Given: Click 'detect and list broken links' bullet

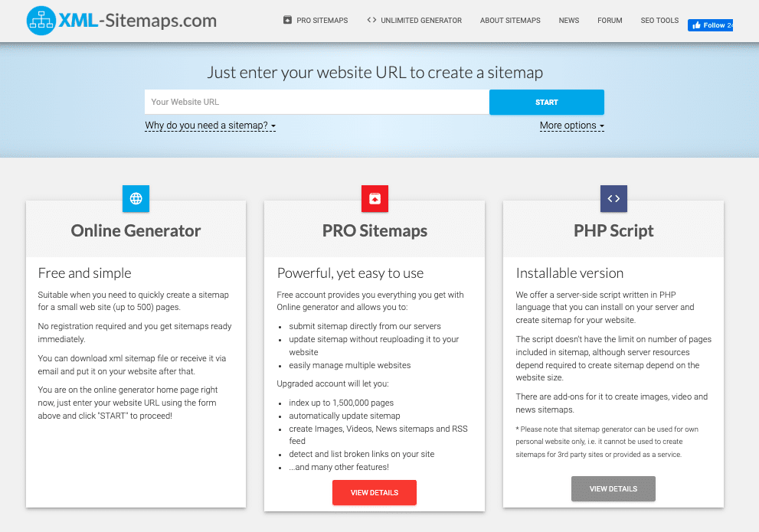Looking at the screenshot, I should (362, 454).
